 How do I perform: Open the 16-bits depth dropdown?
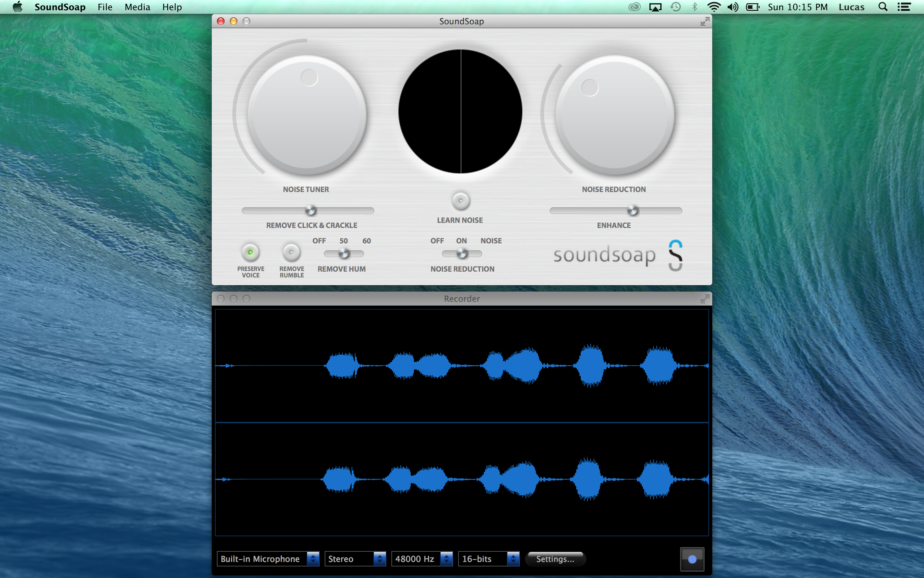(x=489, y=559)
